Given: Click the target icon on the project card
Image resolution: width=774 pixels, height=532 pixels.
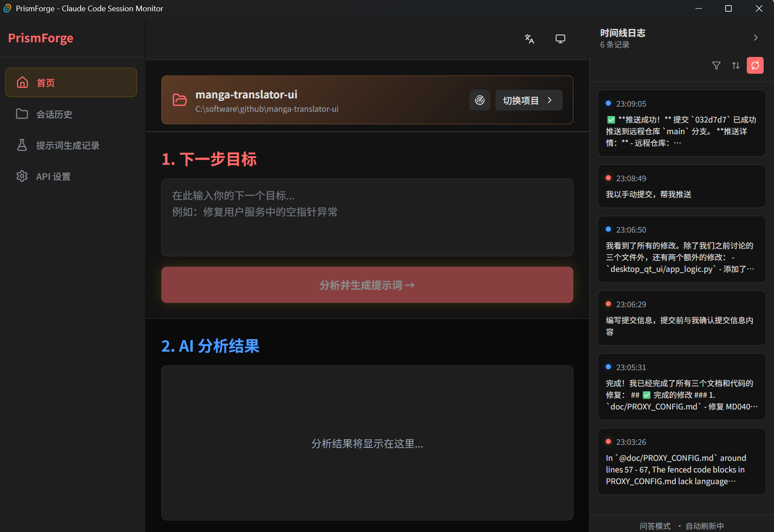Looking at the screenshot, I should coord(480,100).
